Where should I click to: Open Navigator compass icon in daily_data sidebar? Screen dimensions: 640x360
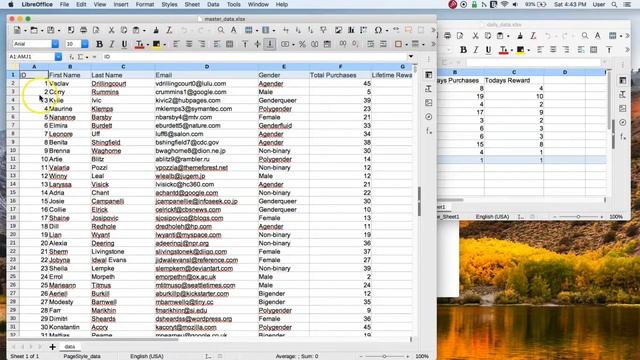(x=623, y=122)
